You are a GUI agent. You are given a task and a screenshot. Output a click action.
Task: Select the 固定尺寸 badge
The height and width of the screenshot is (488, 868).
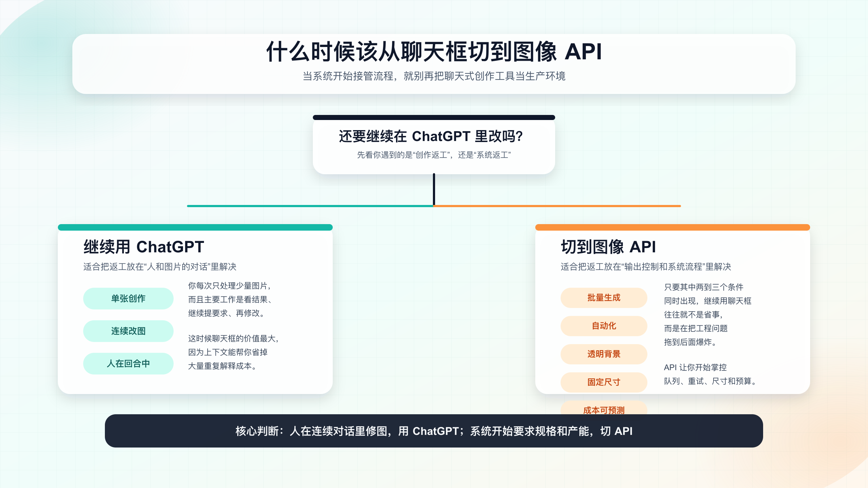[x=604, y=382]
